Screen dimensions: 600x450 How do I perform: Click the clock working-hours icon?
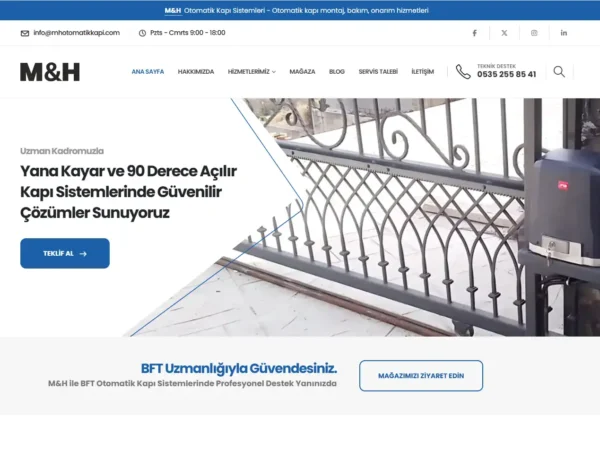pyautogui.click(x=142, y=33)
